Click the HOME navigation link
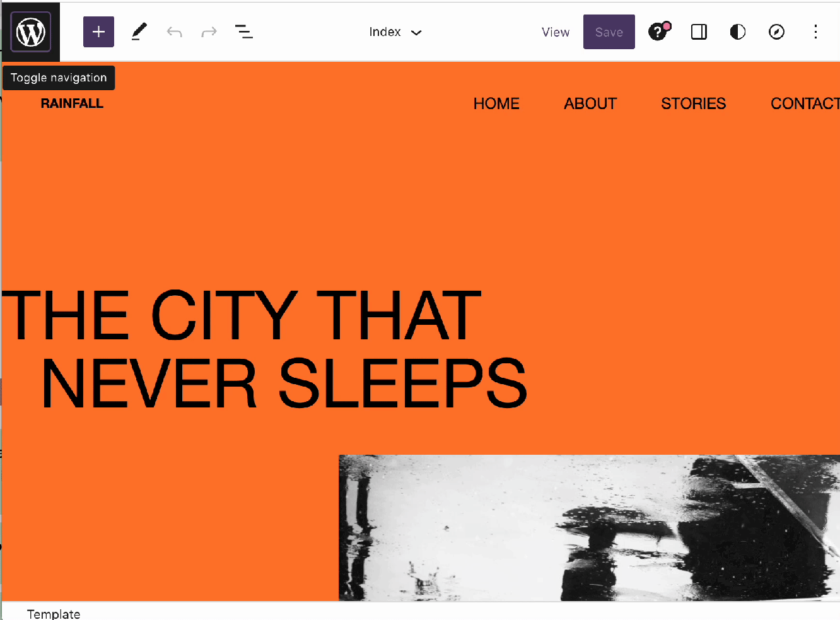 pyautogui.click(x=496, y=103)
